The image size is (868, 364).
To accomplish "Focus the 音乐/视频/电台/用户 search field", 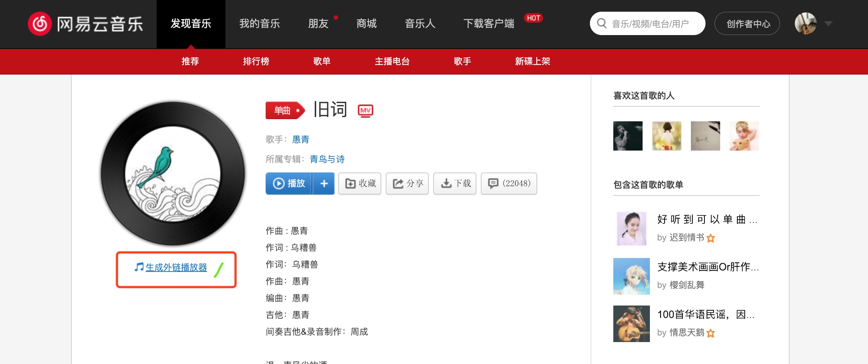I will point(648,24).
